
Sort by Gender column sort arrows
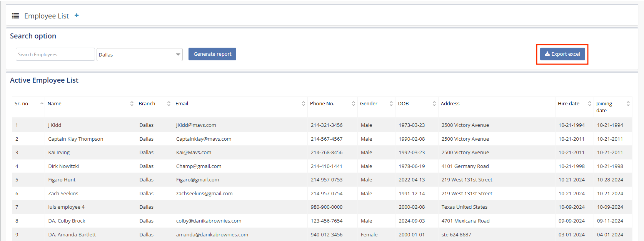click(391, 103)
